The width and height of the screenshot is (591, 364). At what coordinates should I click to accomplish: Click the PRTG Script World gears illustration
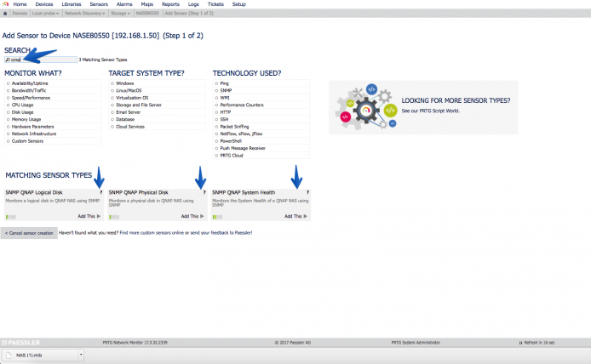pos(365,107)
